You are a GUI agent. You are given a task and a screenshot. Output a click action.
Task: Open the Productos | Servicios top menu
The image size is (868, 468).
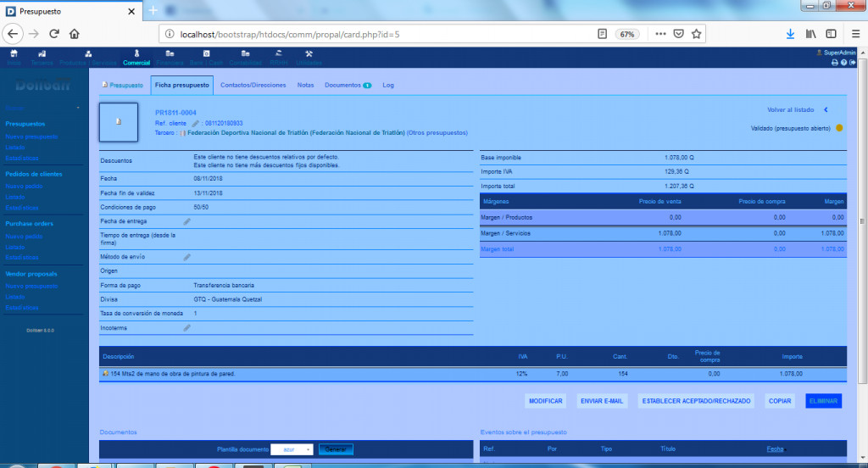pos(88,57)
